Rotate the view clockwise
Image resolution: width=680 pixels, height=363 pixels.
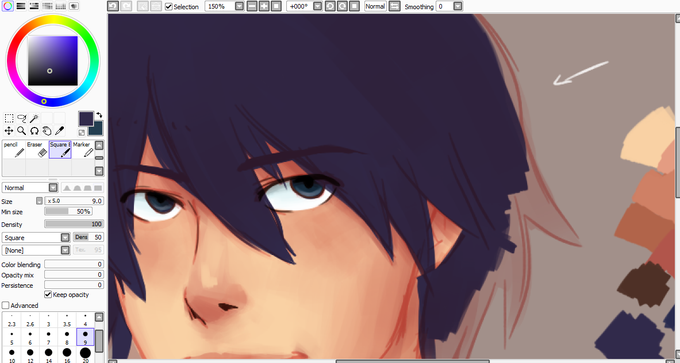(x=342, y=7)
